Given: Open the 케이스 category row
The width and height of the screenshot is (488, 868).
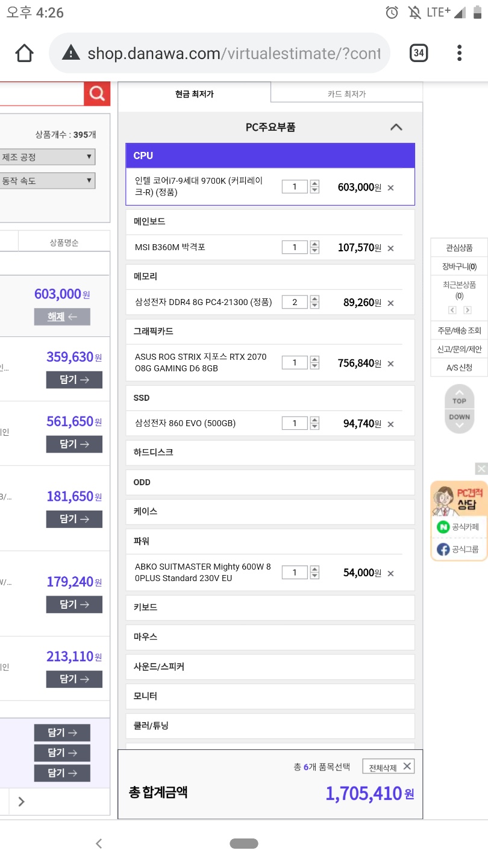Looking at the screenshot, I should 270,511.
